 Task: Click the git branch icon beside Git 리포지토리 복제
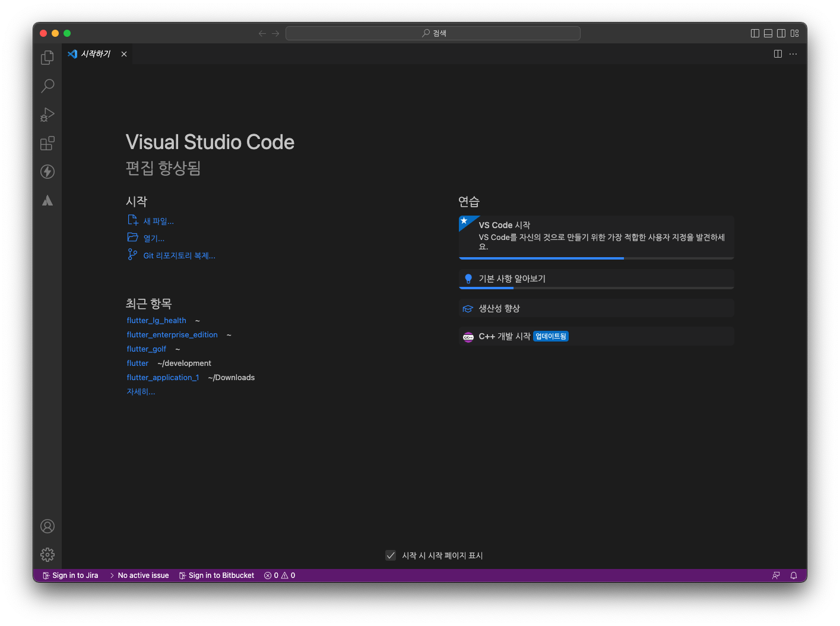(x=132, y=254)
